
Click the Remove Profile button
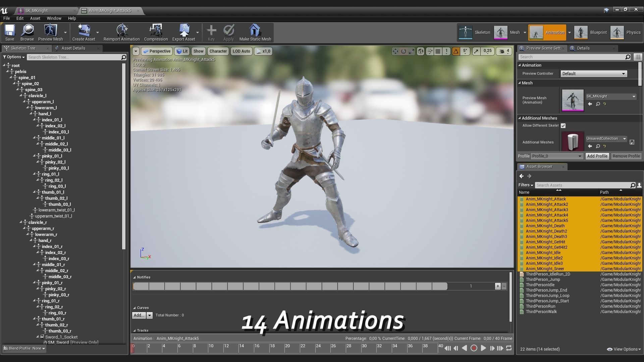626,156
